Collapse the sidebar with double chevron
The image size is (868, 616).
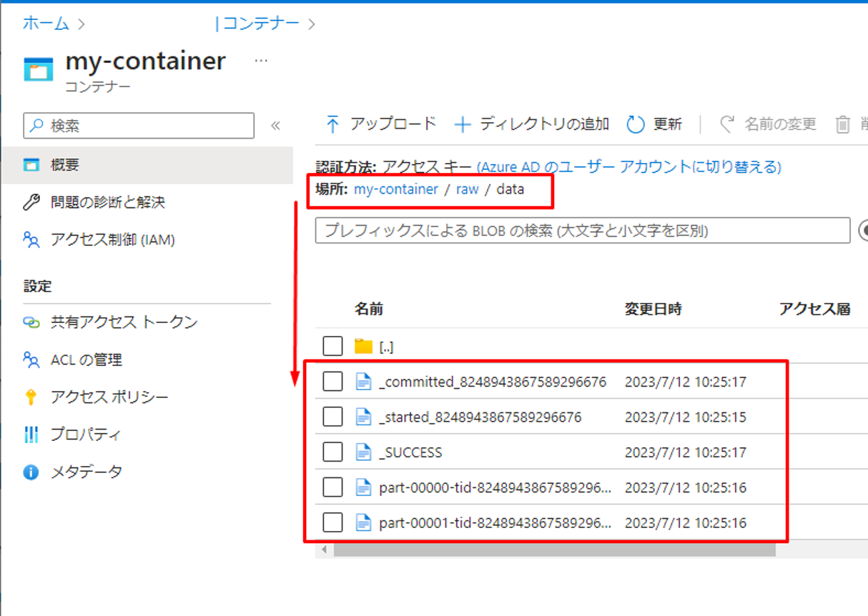(275, 126)
